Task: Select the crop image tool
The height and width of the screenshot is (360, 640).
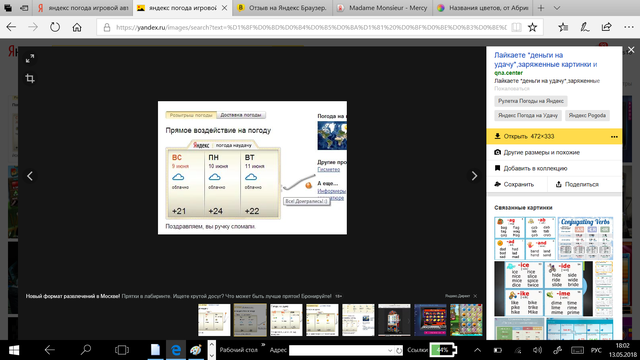Action: (x=30, y=78)
